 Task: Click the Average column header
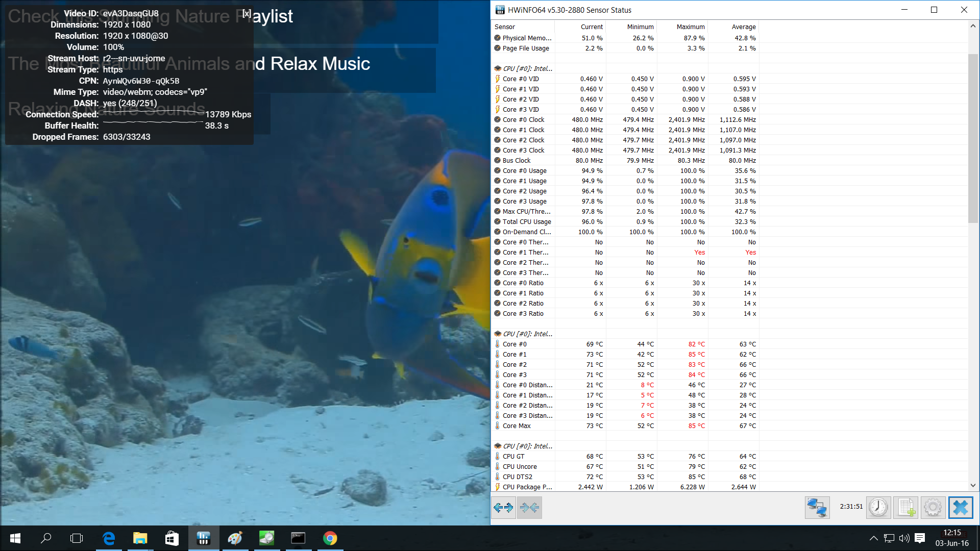pyautogui.click(x=733, y=27)
